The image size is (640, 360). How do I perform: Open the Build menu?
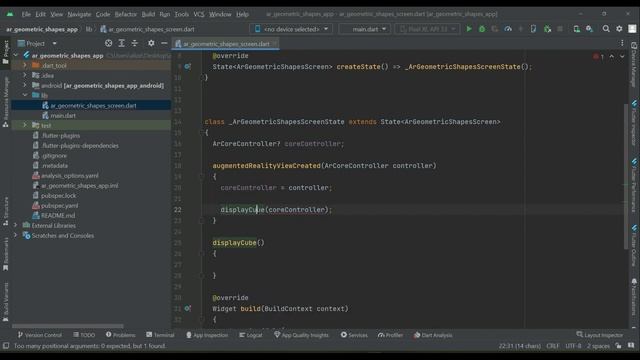(x=148, y=14)
